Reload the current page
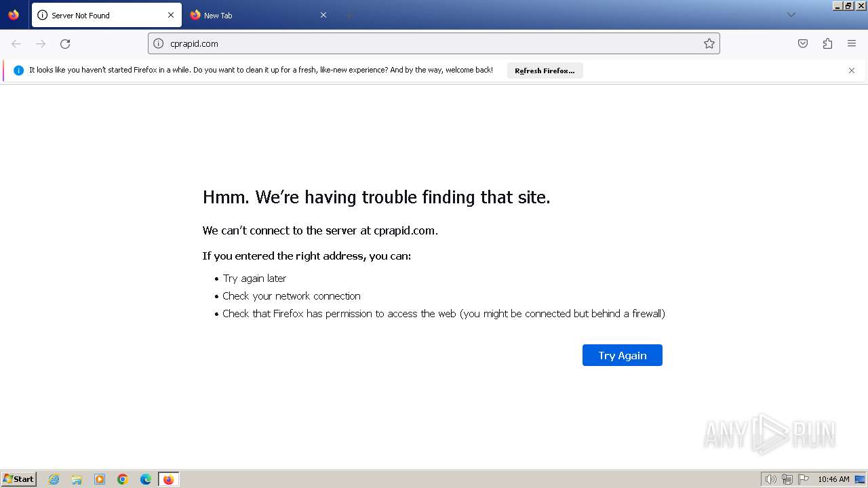This screenshot has width=868, height=488. (x=65, y=43)
